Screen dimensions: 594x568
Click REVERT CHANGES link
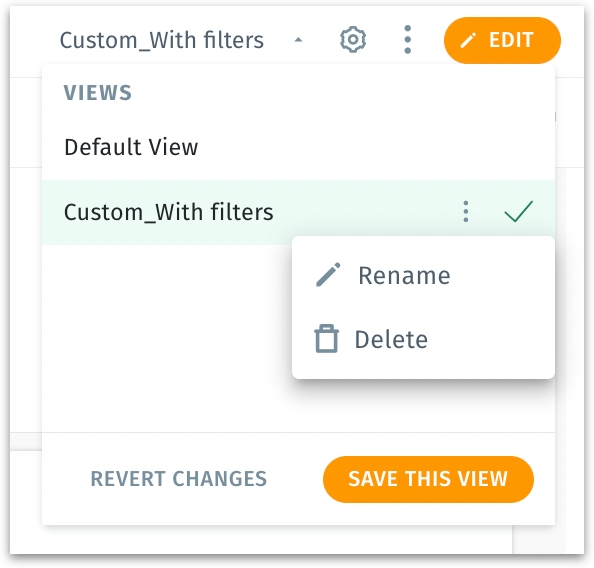(x=178, y=479)
